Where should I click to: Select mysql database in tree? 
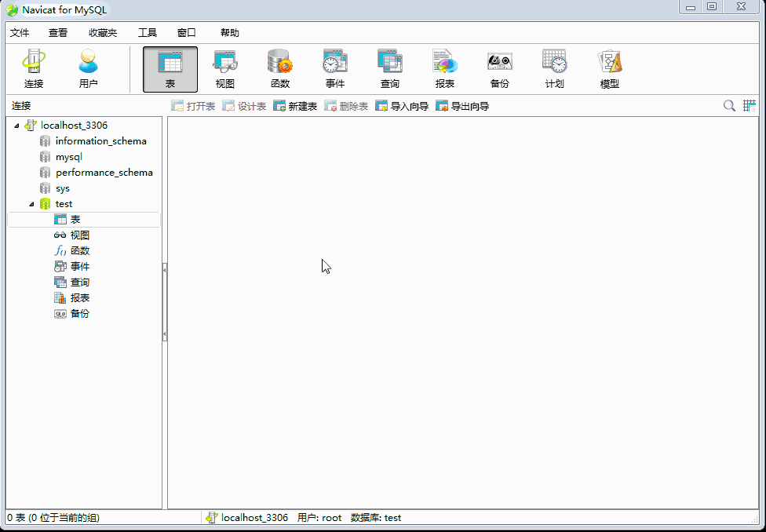[x=68, y=157]
